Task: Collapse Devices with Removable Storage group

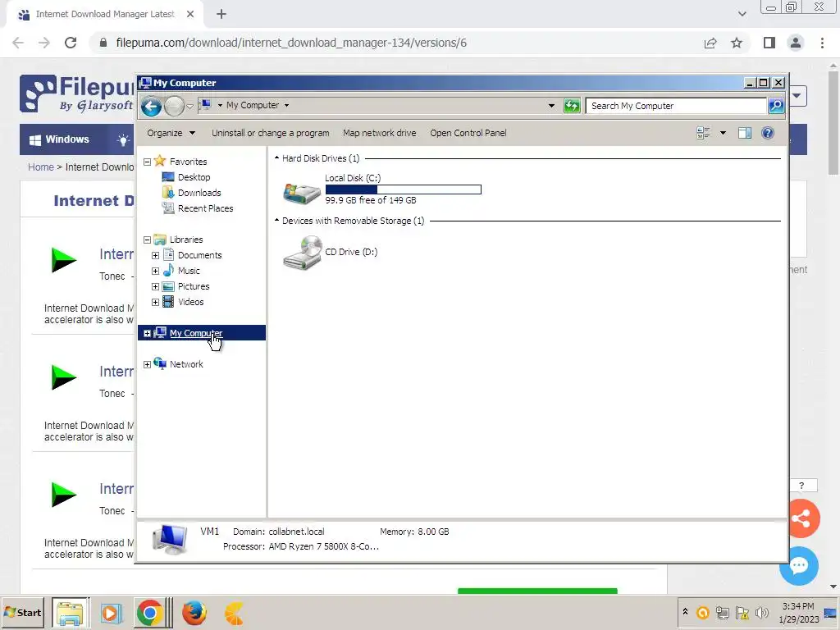Action: 277,220
